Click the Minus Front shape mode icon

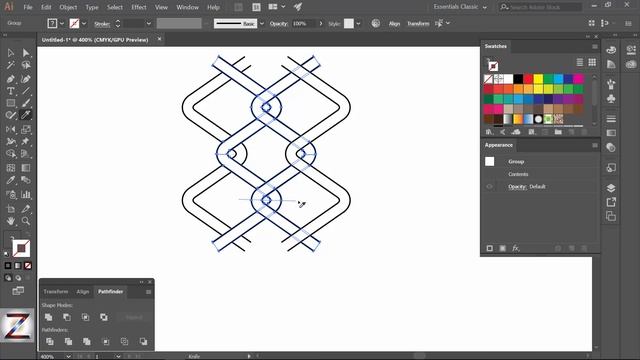coord(67,317)
